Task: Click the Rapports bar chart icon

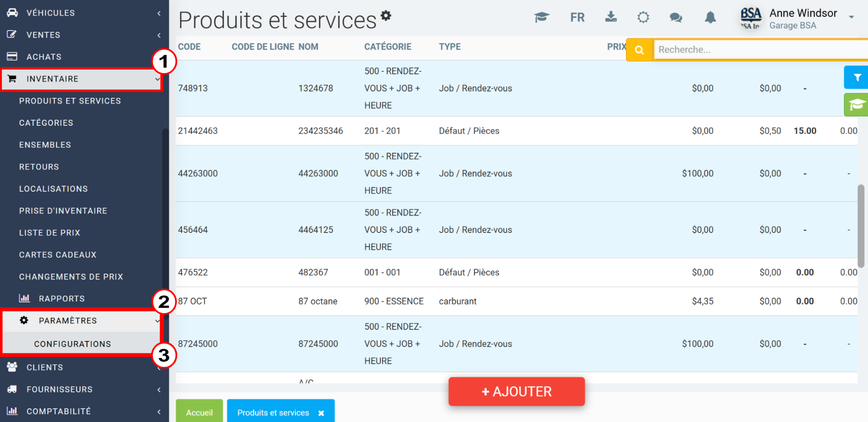Action: [24, 298]
